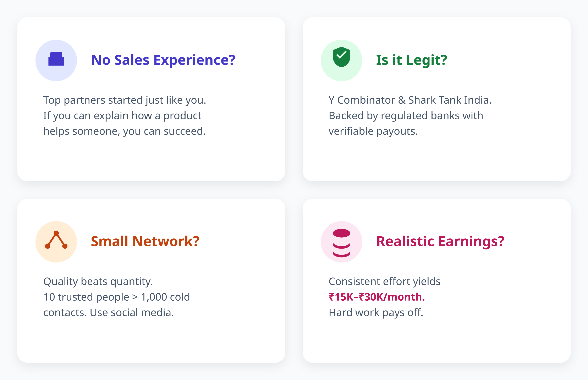
Task: Click "10 trusted people > 1,000 cold" line
Action: pos(116,297)
